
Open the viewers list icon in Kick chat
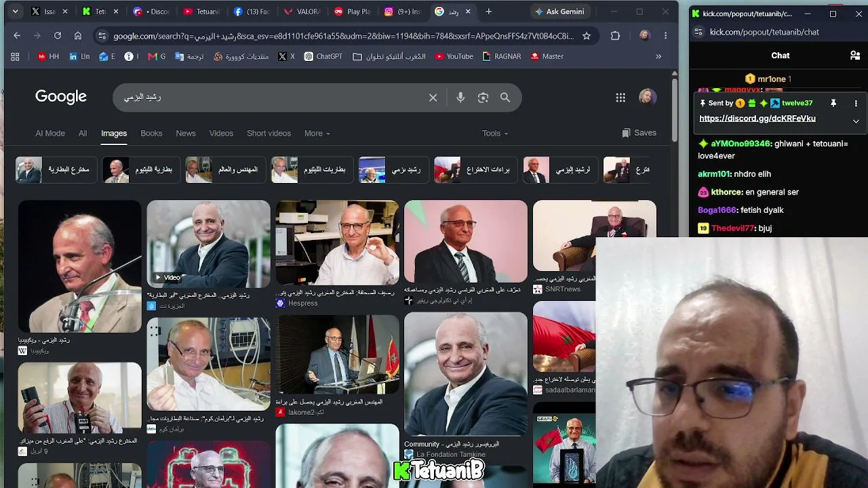855,56
